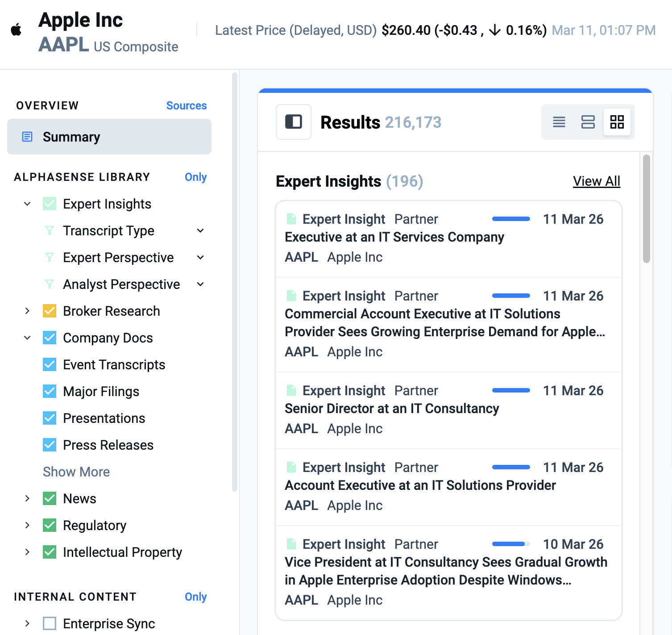Click the Transcript Type filter funnel icon

(50, 231)
